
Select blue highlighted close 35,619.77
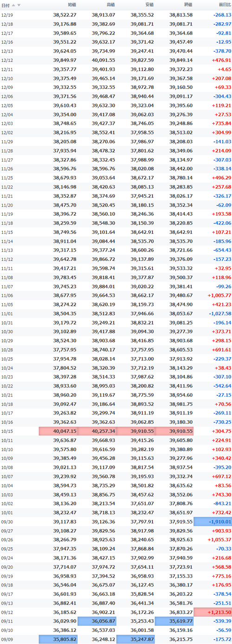[174, 621]
